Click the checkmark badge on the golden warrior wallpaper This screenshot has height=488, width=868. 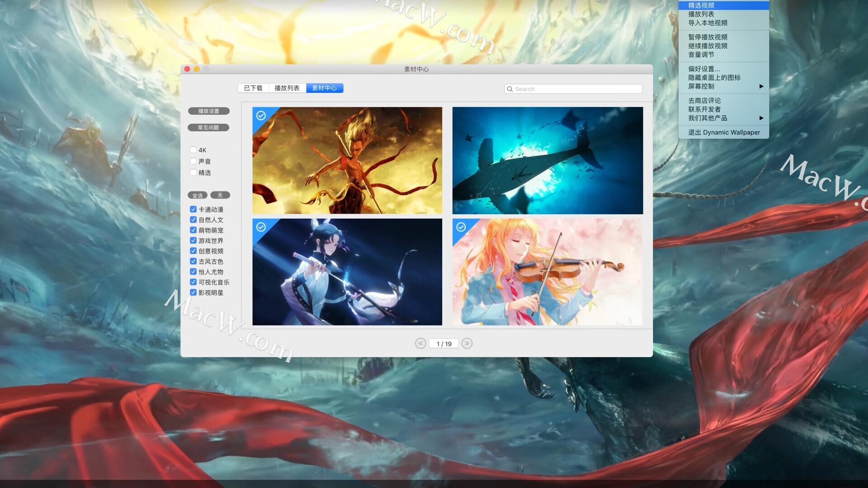[x=261, y=116]
